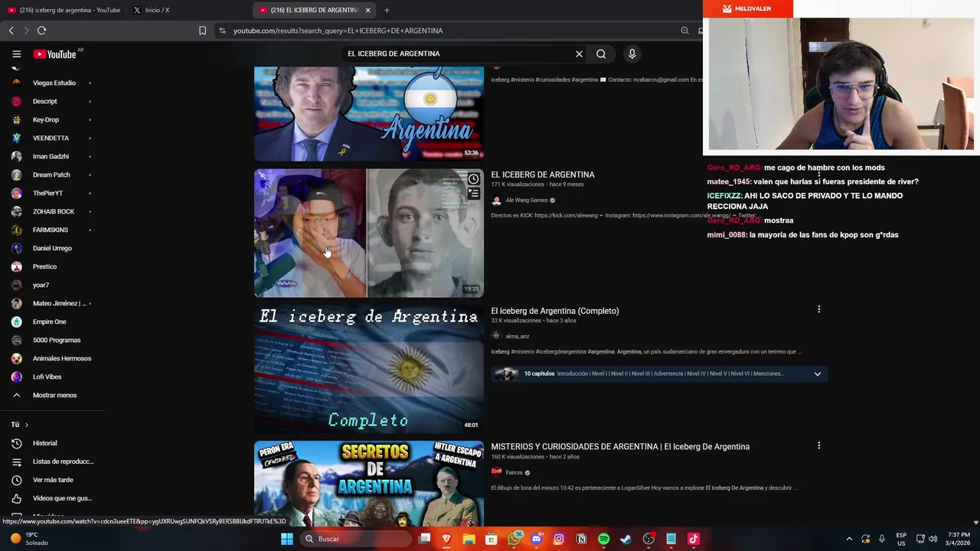Expand the Tú section chevron
The width and height of the screenshot is (980, 551).
pyautogui.click(x=26, y=425)
